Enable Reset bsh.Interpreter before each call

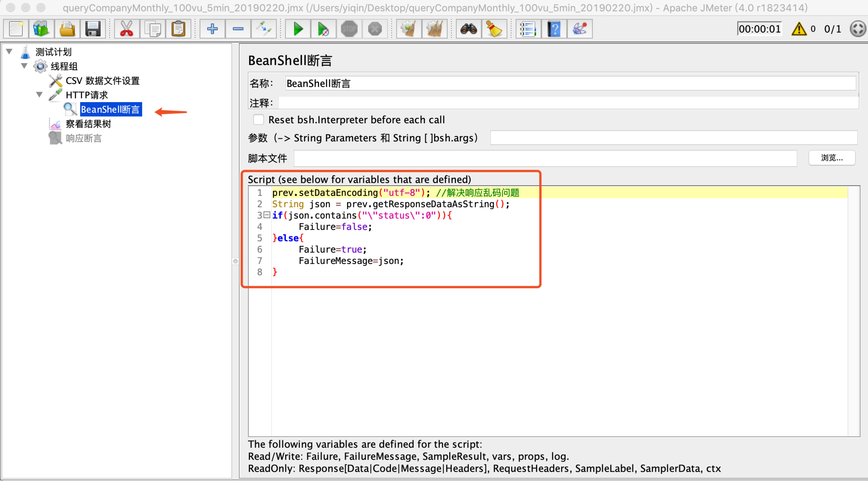[258, 120]
